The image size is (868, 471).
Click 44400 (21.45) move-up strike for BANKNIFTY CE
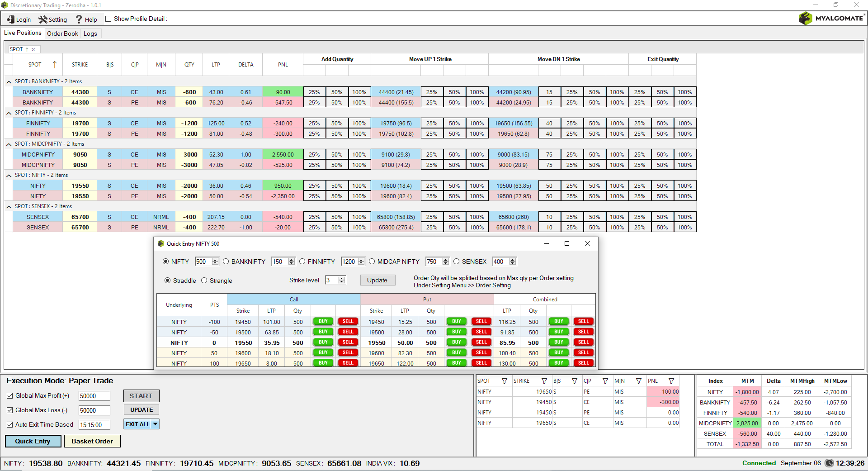point(396,92)
